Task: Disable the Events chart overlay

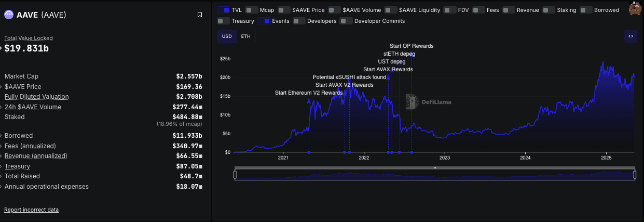Action: (x=263, y=21)
